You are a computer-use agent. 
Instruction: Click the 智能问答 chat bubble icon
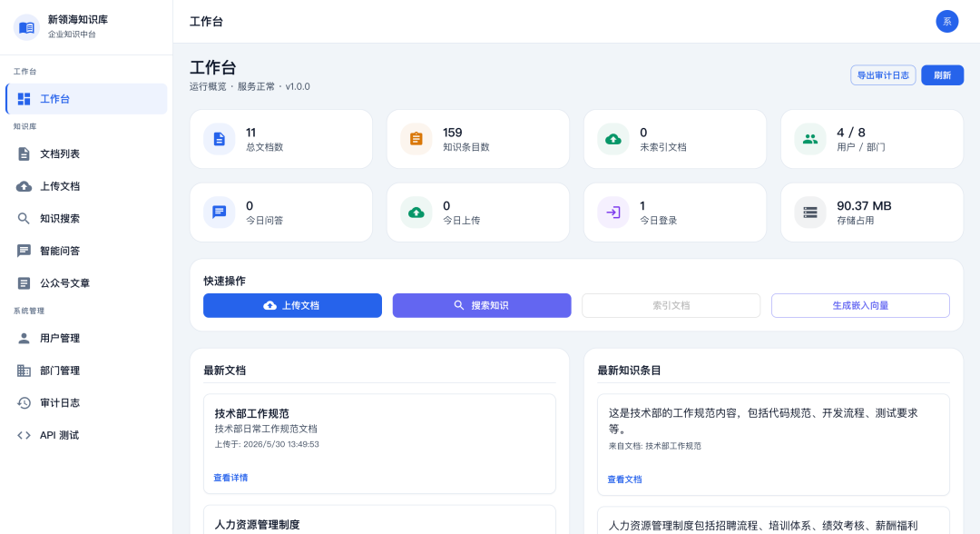[x=24, y=251]
